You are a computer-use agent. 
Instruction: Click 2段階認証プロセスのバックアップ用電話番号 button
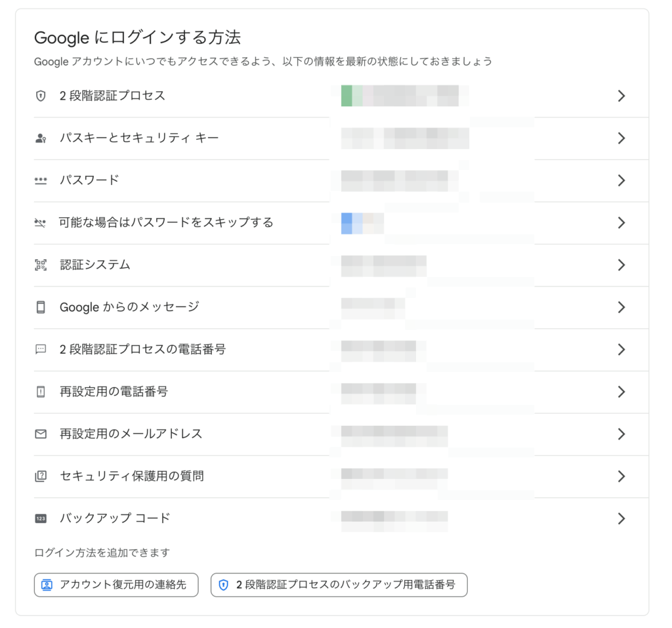coord(339,585)
